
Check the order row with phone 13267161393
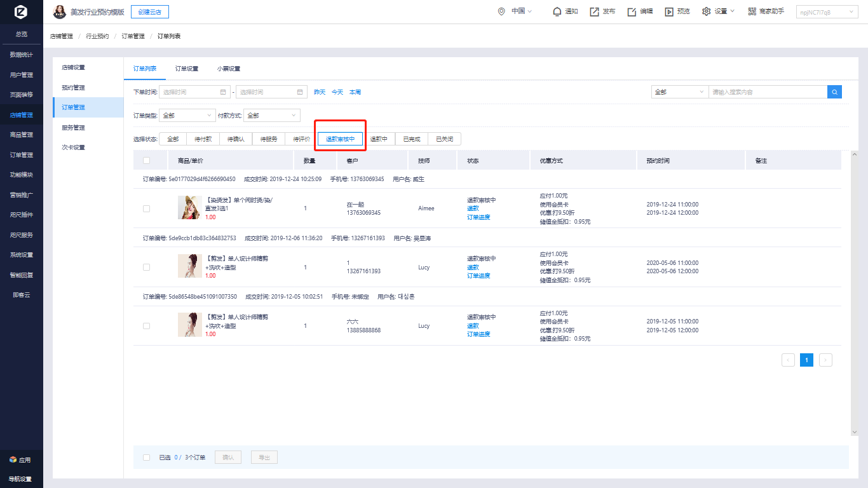coord(146,267)
